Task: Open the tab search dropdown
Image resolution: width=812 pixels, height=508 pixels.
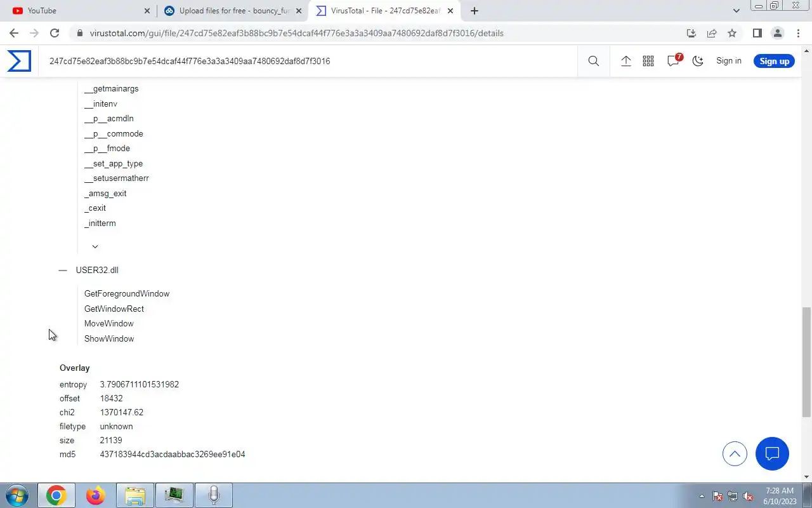Action: pos(736,11)
